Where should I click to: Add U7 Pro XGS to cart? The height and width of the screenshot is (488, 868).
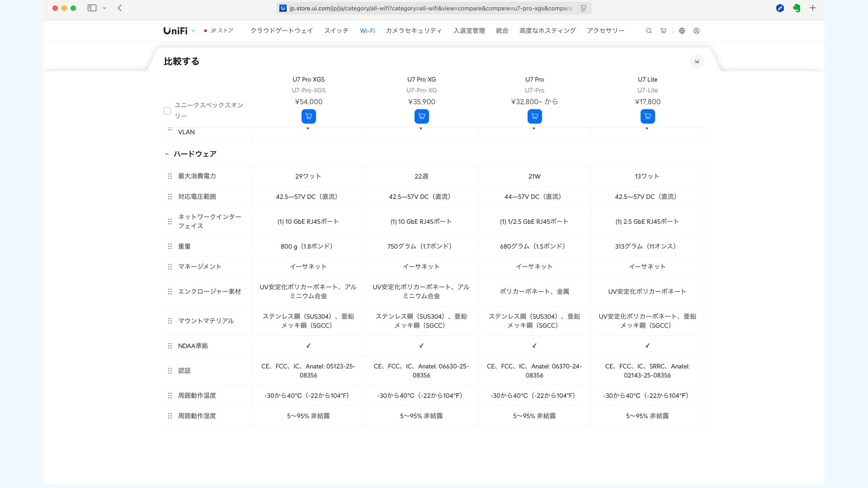coord(308,117)
